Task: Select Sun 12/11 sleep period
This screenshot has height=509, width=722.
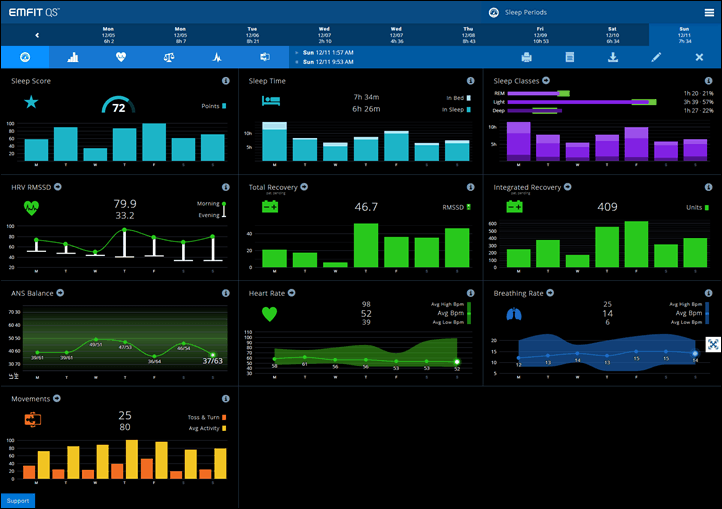Action: pyautogui.click(x=685, y=35)
